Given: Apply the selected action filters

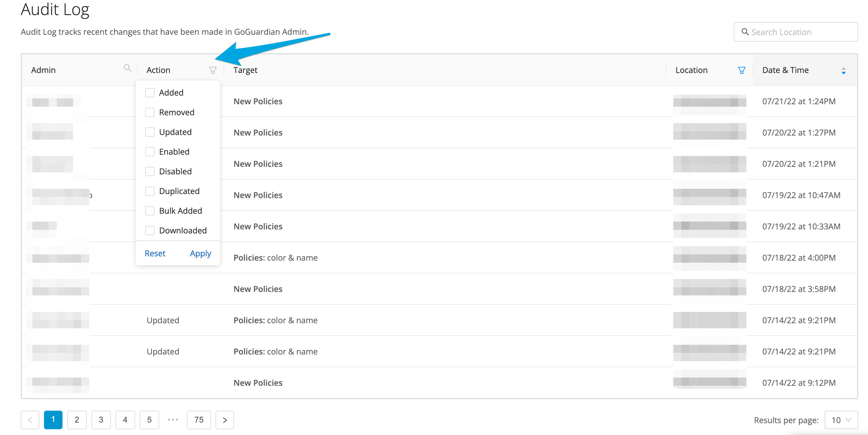Looking at the screenshot, I should (x=201, y=253).
